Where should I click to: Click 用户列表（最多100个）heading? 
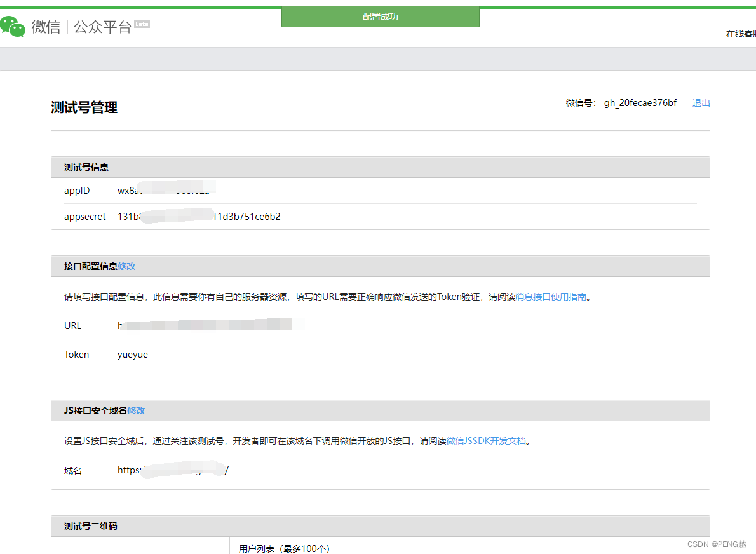coord(285,549)
